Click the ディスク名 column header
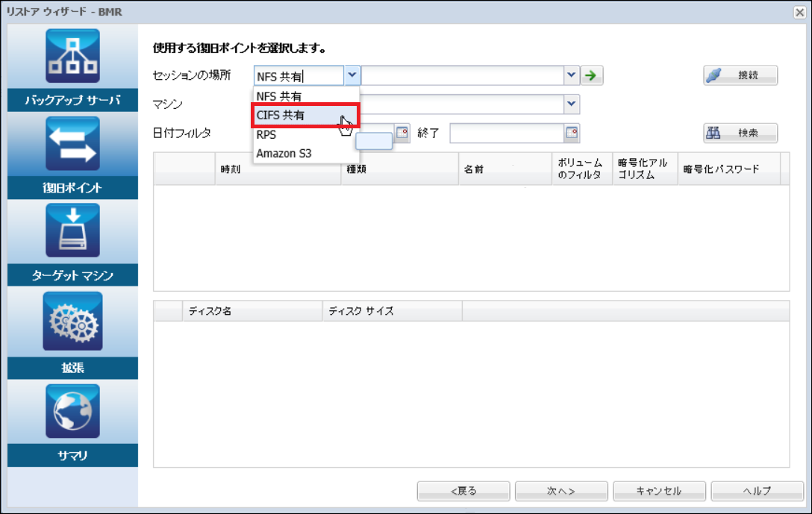 coord(252,311)
